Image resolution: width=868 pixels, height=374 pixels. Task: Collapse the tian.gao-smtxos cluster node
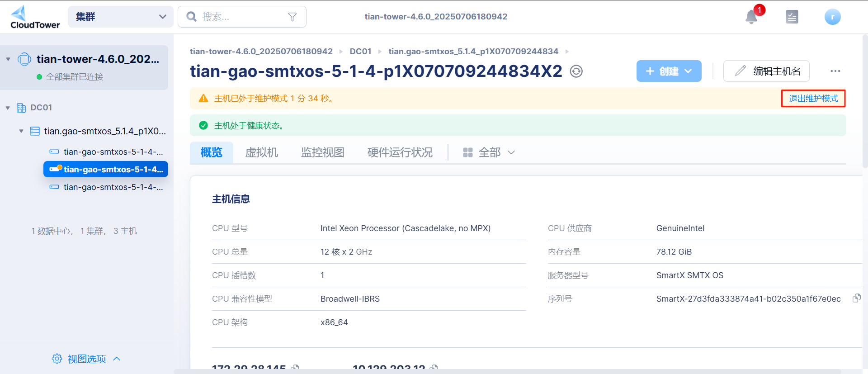(x=21, y=131)
